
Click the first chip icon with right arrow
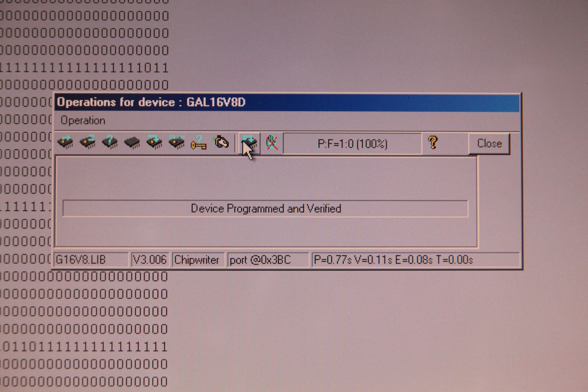65,143
